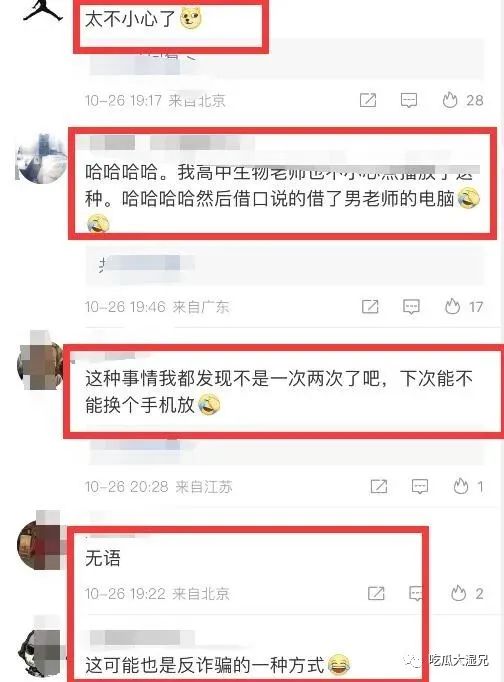Open the jumping-man avatar profile
Viewport: 504px width, 682px height.
click(43, 10)
